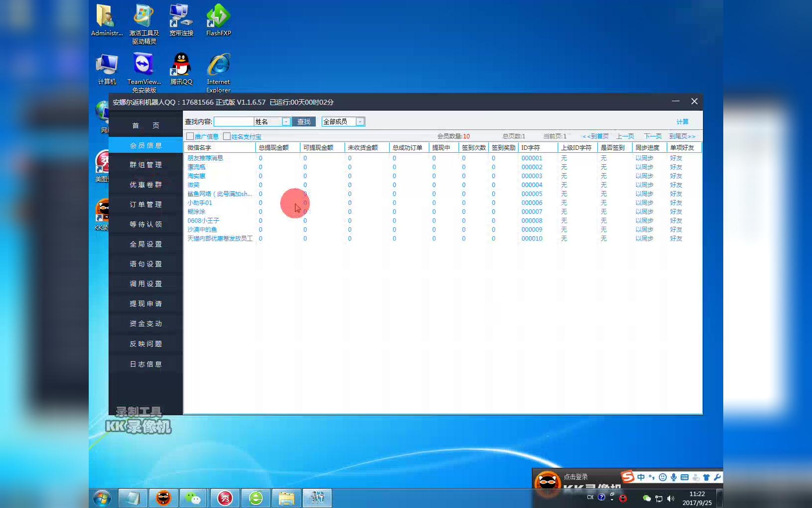Go to first page via <<到首页
Screen dimensions: 812x508
pyautogui.click(x=595, y=136)
